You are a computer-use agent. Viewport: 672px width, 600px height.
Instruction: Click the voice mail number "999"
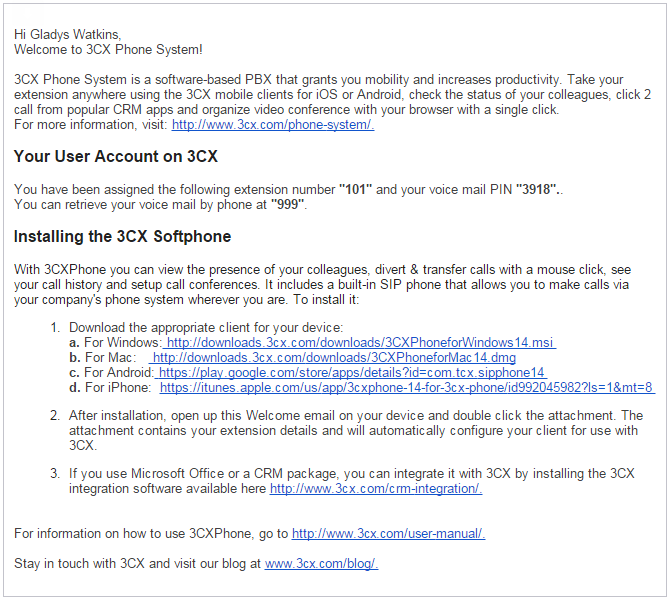click(x=288, y=204)
